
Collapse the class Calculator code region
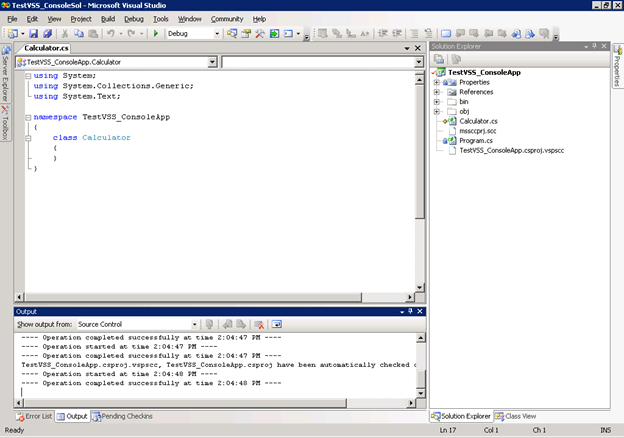(x=28, y=138)
